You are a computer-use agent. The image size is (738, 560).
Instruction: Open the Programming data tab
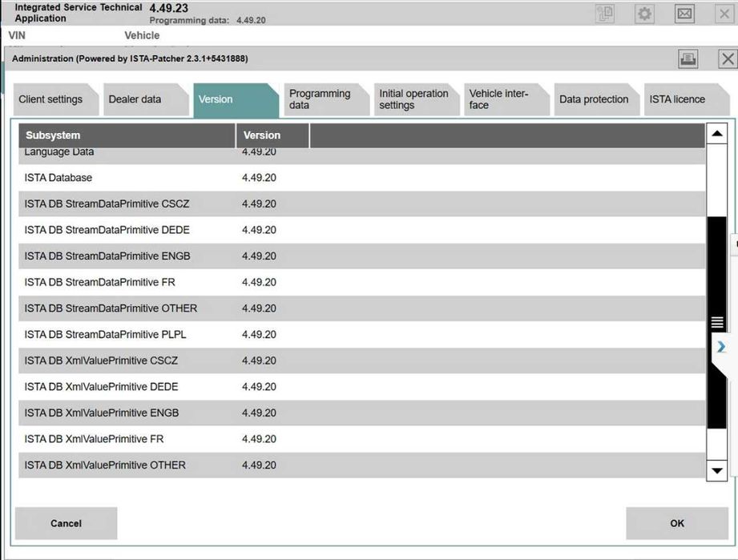[326, 99]
